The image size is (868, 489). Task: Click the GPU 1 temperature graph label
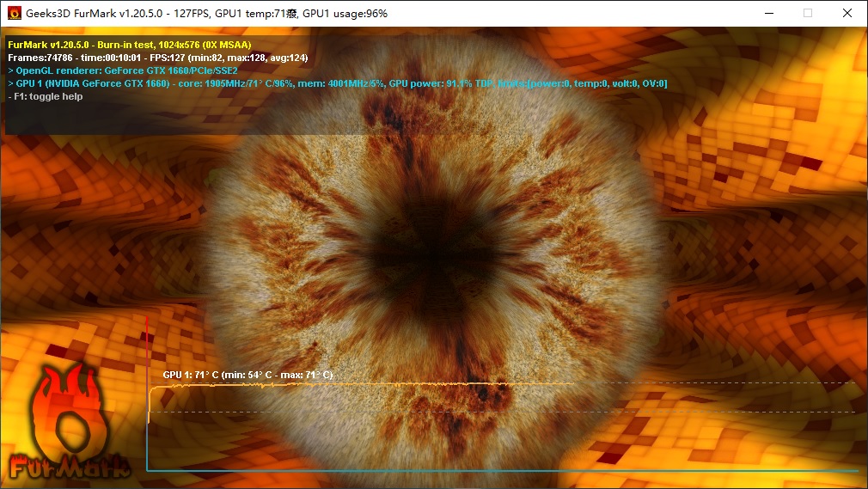[248, 375]
